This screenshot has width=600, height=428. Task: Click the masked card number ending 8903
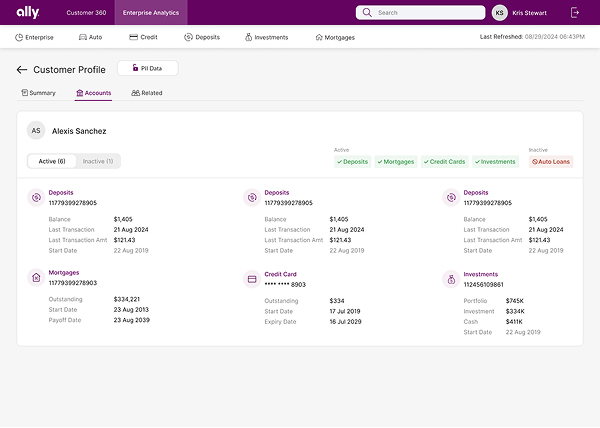285,285
